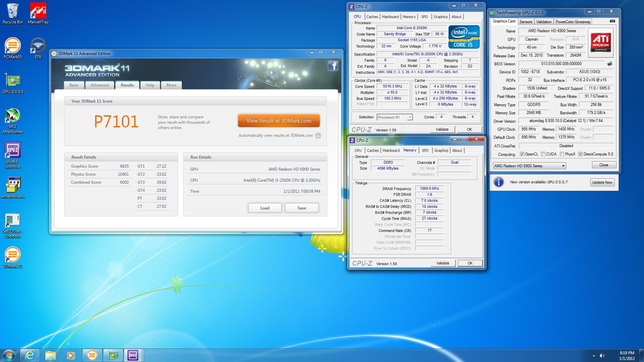
Task: Toggle the OpenCL checkbox in GPU-Z
Action: [x=522, y=154]
